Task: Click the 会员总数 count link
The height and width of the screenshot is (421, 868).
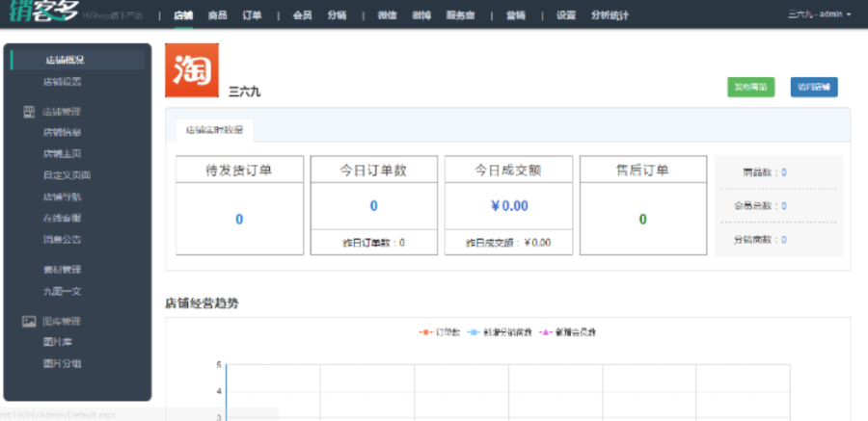Action: (x=784, y=206)
